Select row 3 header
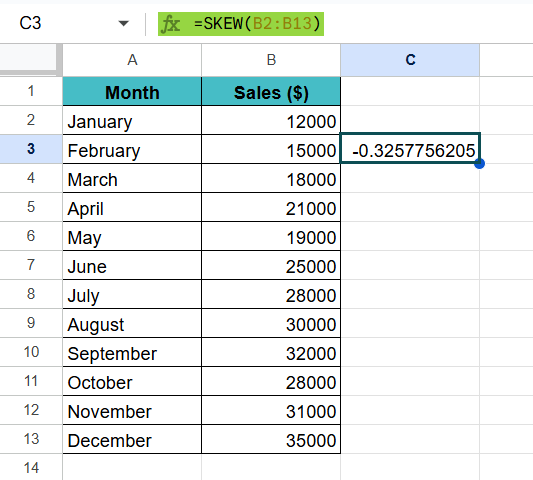Viewport: 533px width, 480px height. pyautogui.click(x=31, y=149)
